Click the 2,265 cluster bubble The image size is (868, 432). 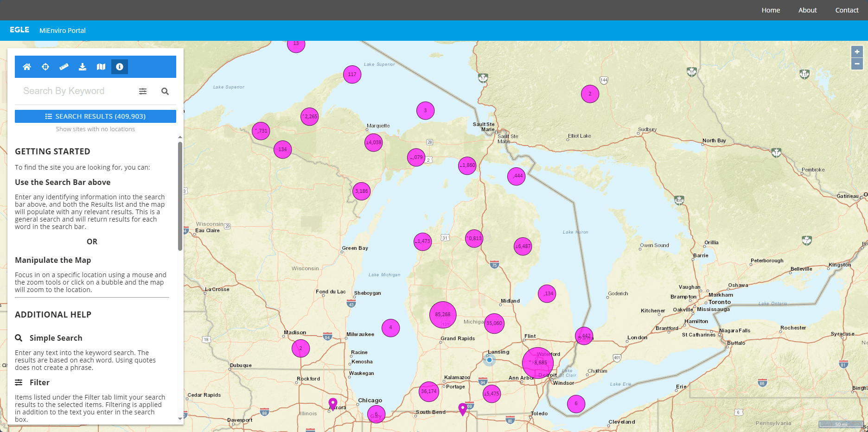coord(310,116)
